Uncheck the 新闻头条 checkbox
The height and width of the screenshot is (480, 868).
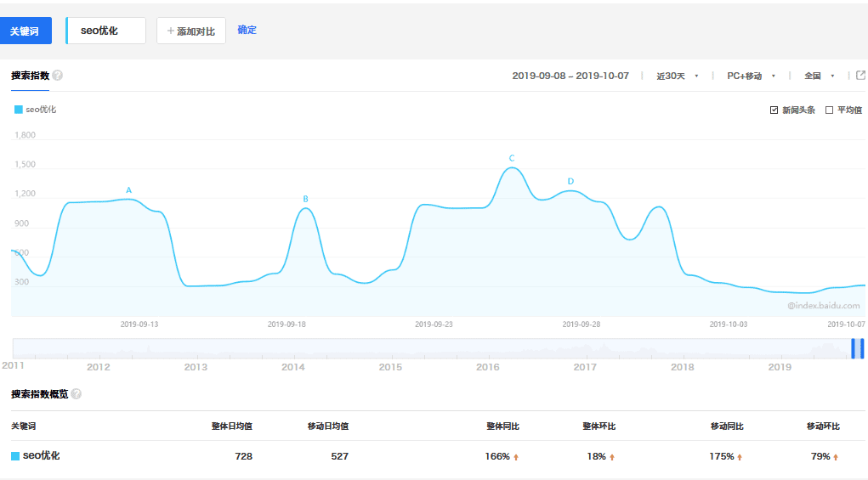[x=774, y=110]
